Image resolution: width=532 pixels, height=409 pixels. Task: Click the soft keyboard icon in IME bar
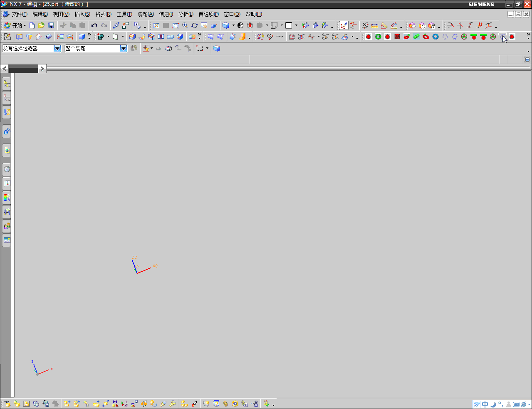[516, 404]
